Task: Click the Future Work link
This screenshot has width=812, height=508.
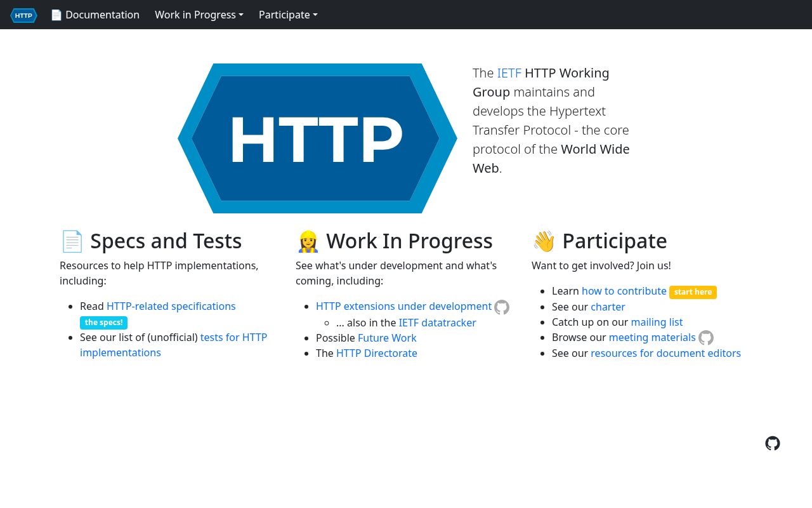Action: click(387, 338)
